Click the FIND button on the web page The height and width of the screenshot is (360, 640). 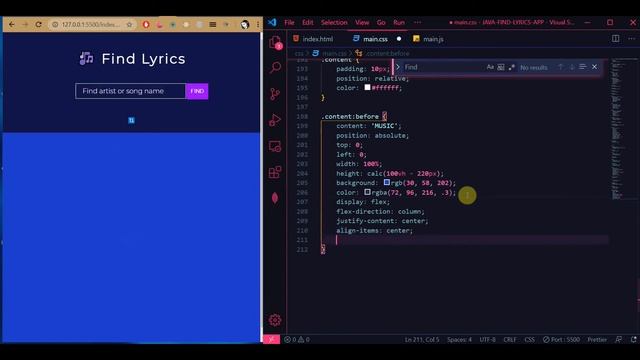(197, 91)
